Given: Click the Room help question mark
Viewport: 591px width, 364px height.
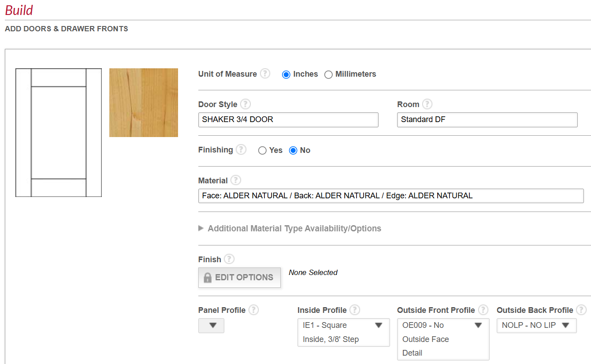Looking at the screenshot, I should click(427, 104).
